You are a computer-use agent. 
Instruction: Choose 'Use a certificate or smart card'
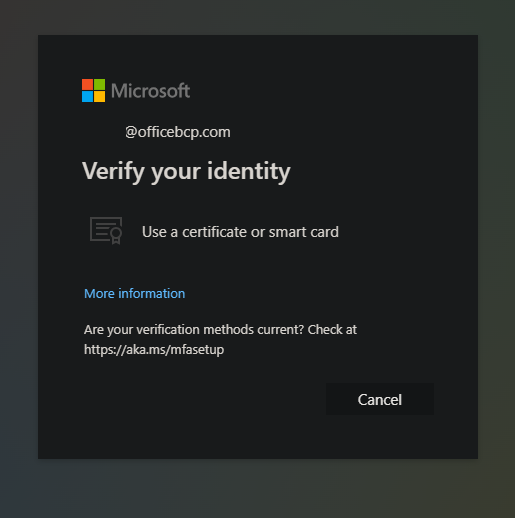click(240, 232)
